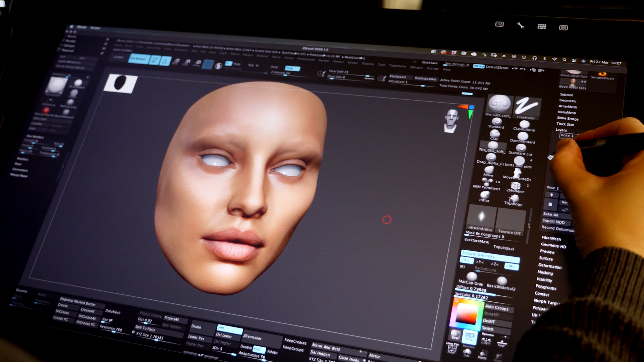The height and width of the screenshot is (362, 644).
Task: Toggle Solo mode
Action: click(x=467, y=352)
